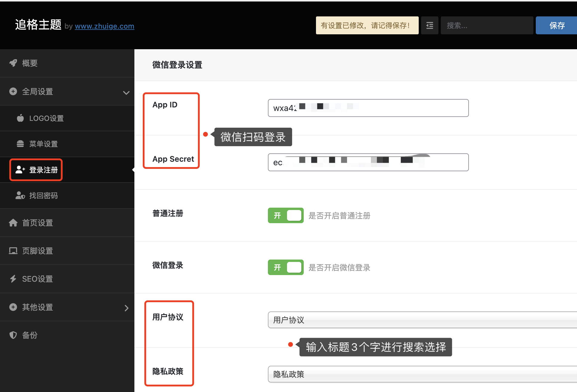Viewport: 577px width, 392px height.
Task: Click the user-shield icon beside 找回密码
Action: point(20,195)
